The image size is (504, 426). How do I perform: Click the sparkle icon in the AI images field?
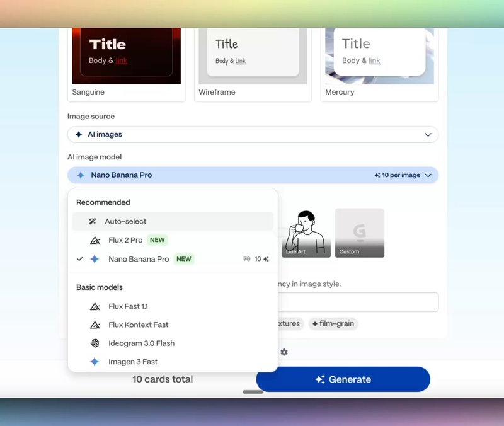pyautogui.click(x=79, y=134)
